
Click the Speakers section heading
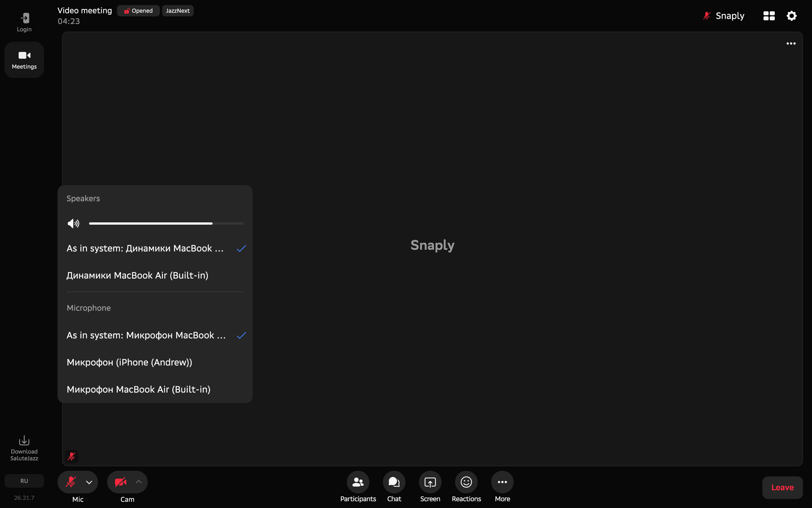pos(83,199)
